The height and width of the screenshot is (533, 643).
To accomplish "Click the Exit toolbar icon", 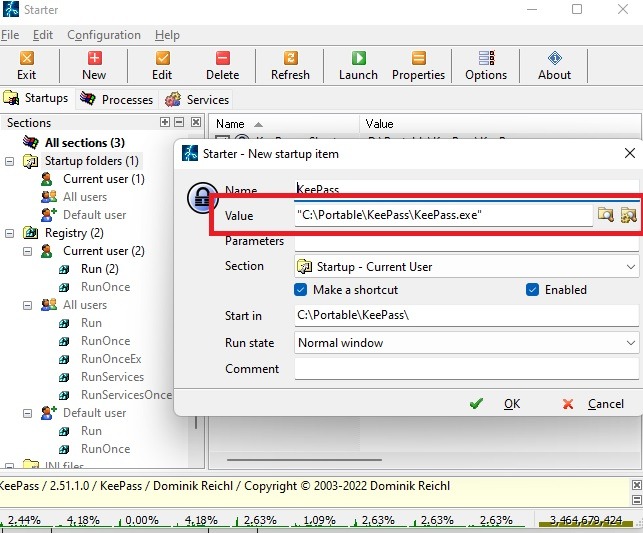I will click(27, 66).
